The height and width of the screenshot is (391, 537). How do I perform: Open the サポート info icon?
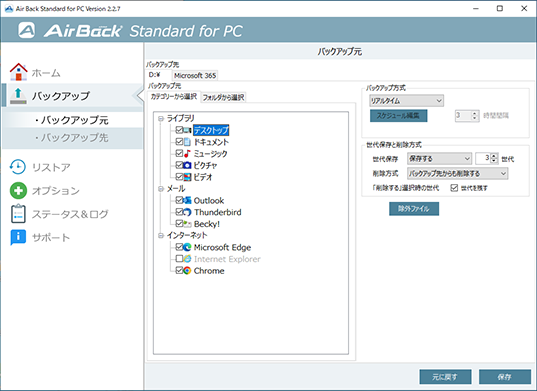18,237
